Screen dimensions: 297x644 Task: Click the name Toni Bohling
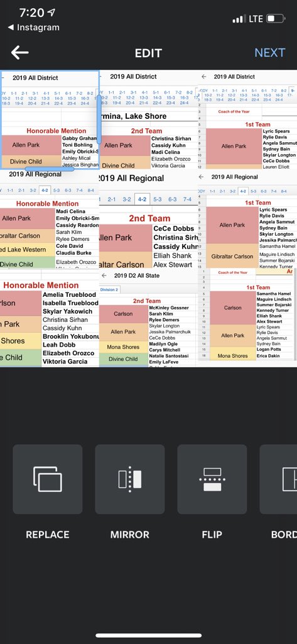77,145
